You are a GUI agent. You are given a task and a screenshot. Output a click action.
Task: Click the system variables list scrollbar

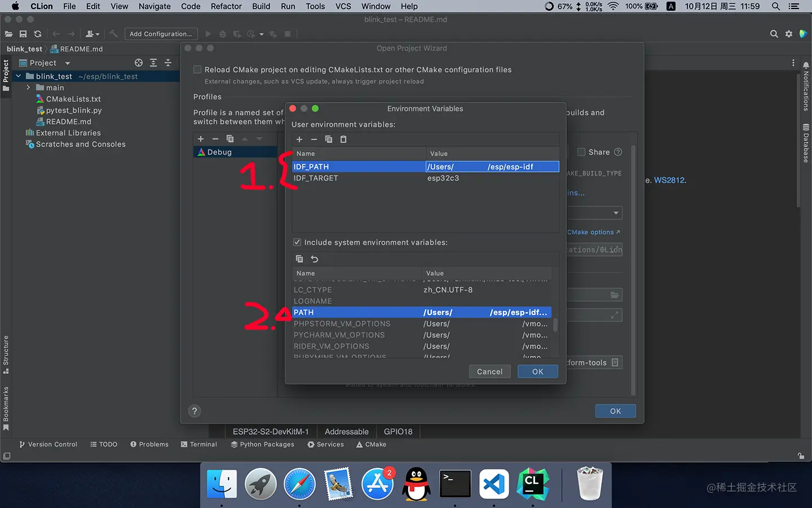(555, 325)
